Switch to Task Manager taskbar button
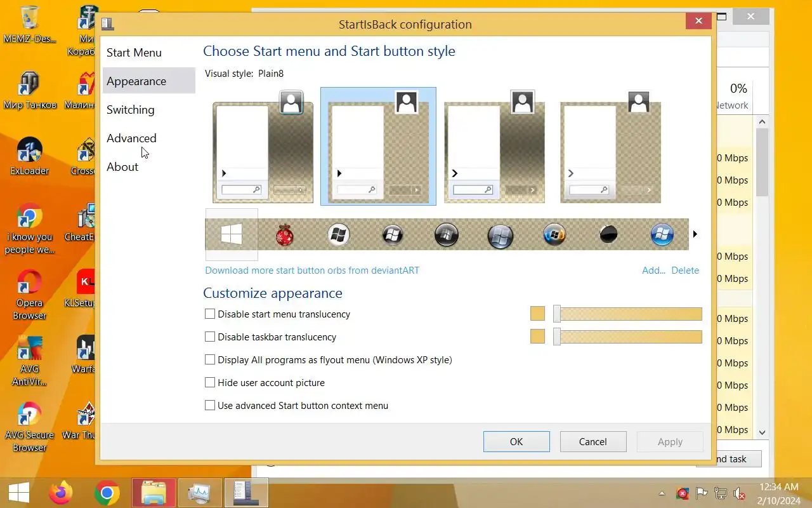Image resolution: width=812 pixels, height=508 pixels. tap(200, 493)
